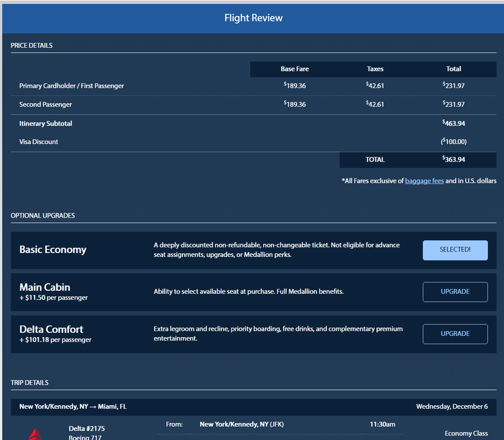Click the $463.94 subtotal amount
The height and width of the screenshot is (440, 504).
coord(453,123)
